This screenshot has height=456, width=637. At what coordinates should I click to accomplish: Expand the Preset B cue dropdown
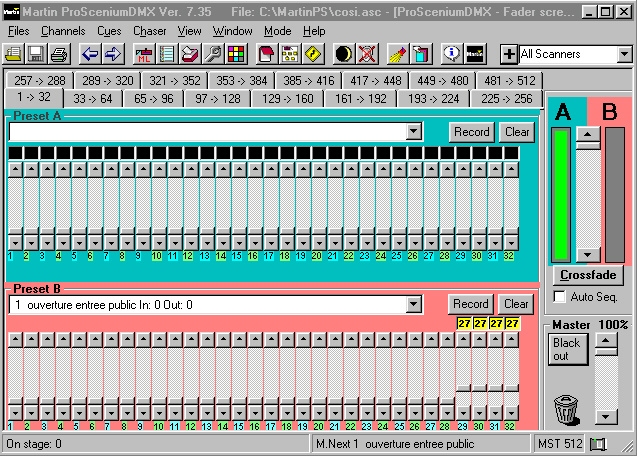(414, 304)
